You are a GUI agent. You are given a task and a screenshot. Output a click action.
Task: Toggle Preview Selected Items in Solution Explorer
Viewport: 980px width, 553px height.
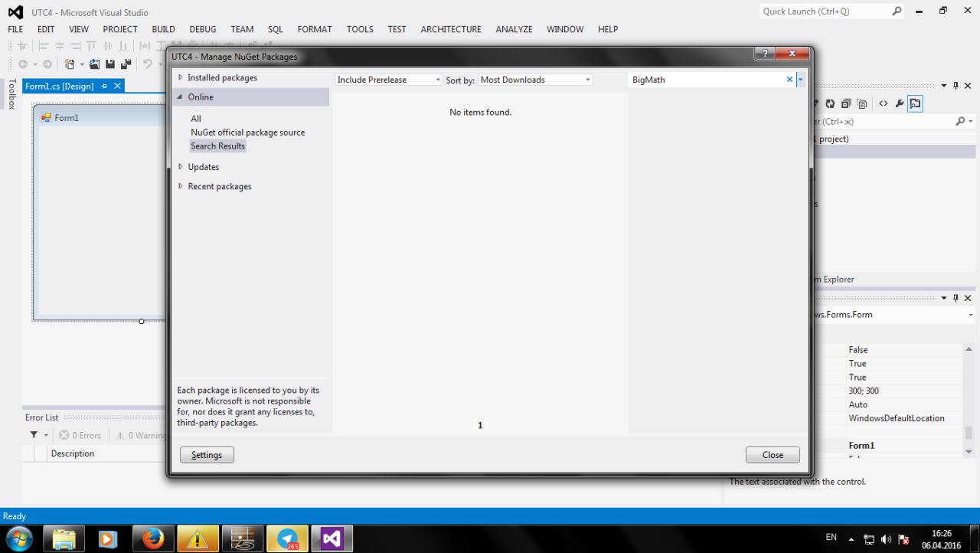(x=916, y=104)
